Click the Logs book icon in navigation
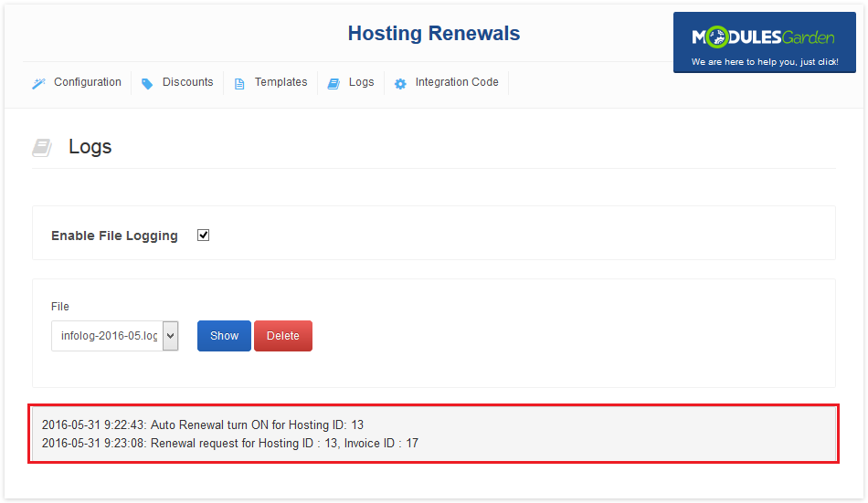868x503 pixels. 333,84
